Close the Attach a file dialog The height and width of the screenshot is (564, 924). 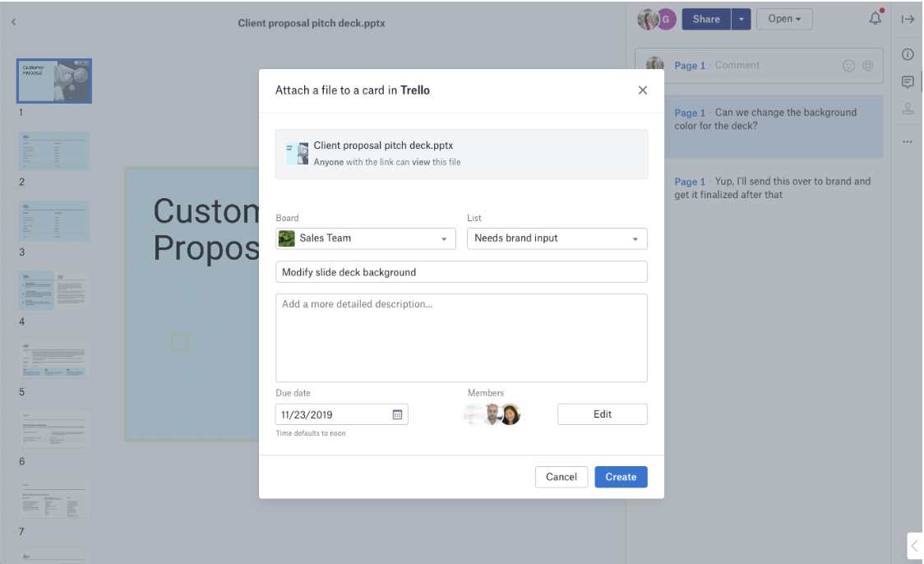[643, 90]
